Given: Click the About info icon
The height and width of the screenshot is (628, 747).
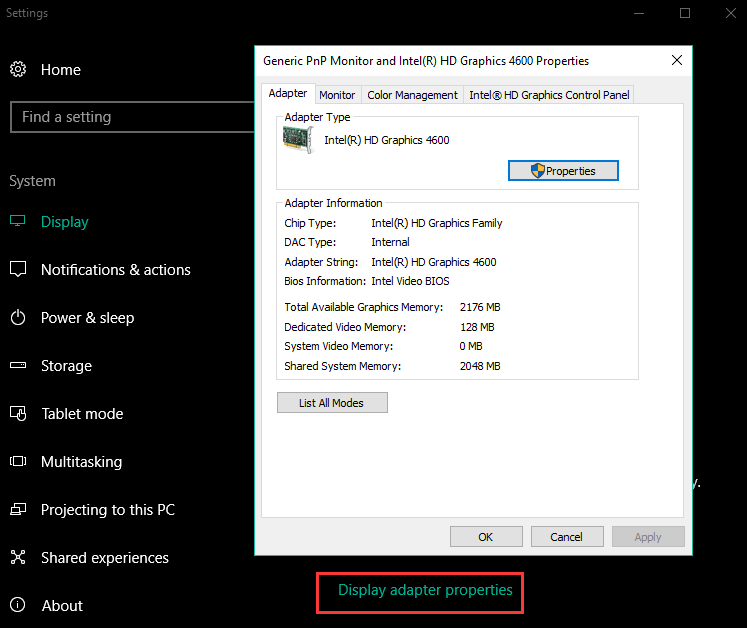Looking at the screenshot, I should pyautogui.click(x=18, y=606).
